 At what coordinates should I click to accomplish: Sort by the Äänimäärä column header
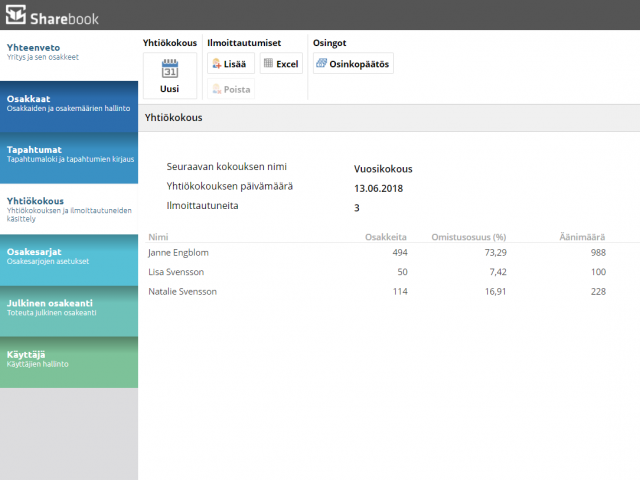click(582, 237)
